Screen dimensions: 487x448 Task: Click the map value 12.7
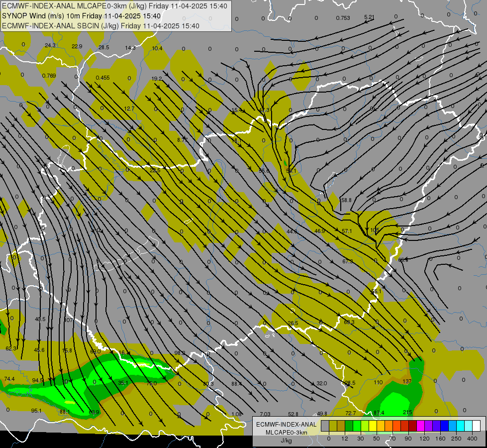pyautogui.click(x=129, y=109)
